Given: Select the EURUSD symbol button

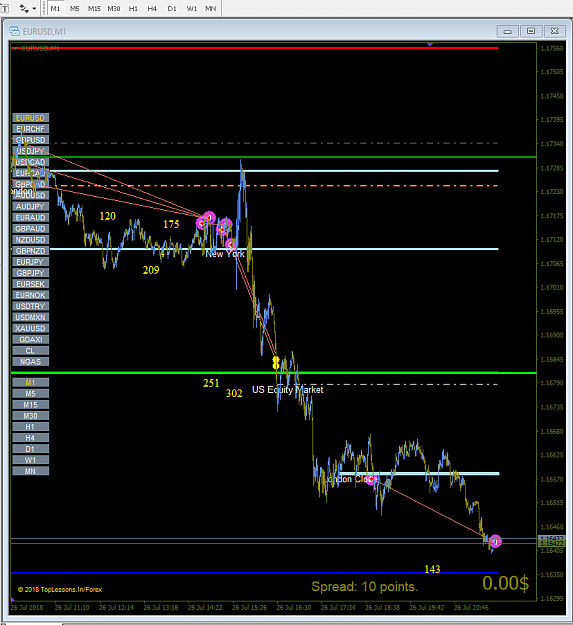Looking at the screenshot, I should coord(31,118).
